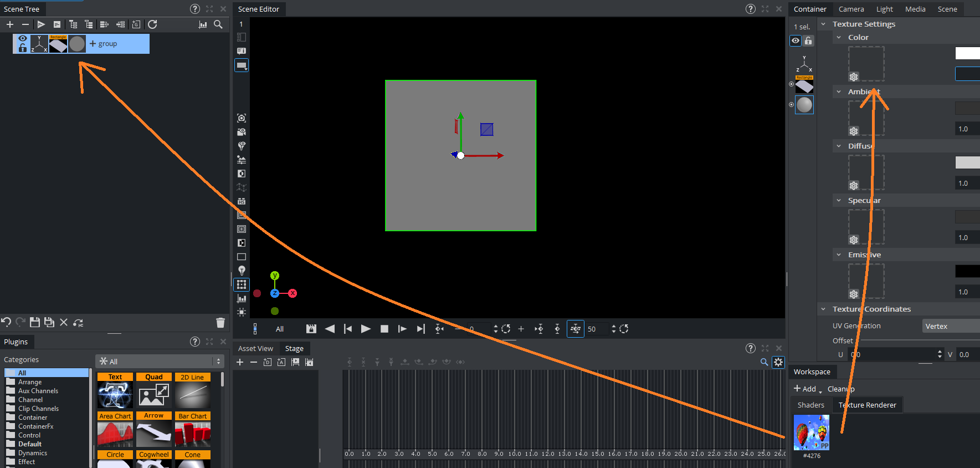Click the refresh icon in Scene Tree toolbar

pos(152,24)
